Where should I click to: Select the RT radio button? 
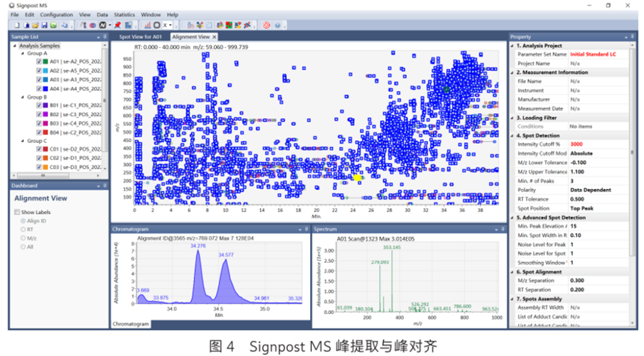(23, 230)
